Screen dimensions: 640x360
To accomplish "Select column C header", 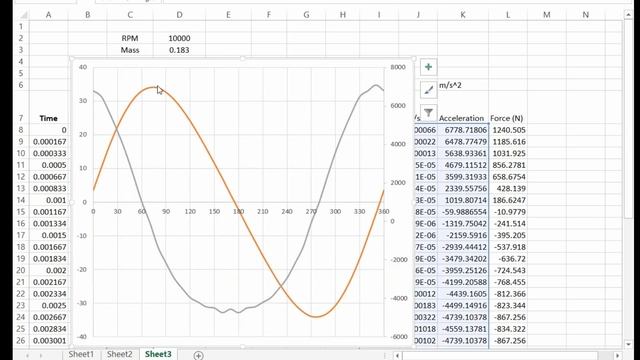I will pos(130,15).
